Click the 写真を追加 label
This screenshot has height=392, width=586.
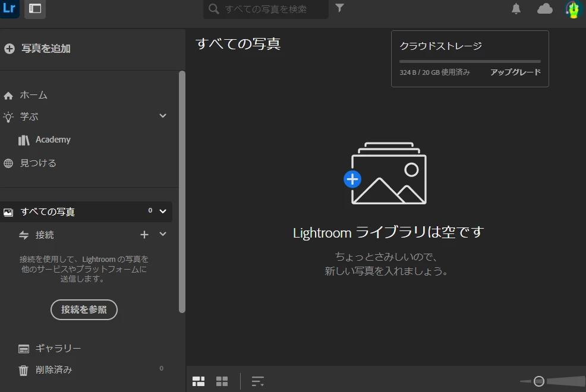click(x=46, y=49)
